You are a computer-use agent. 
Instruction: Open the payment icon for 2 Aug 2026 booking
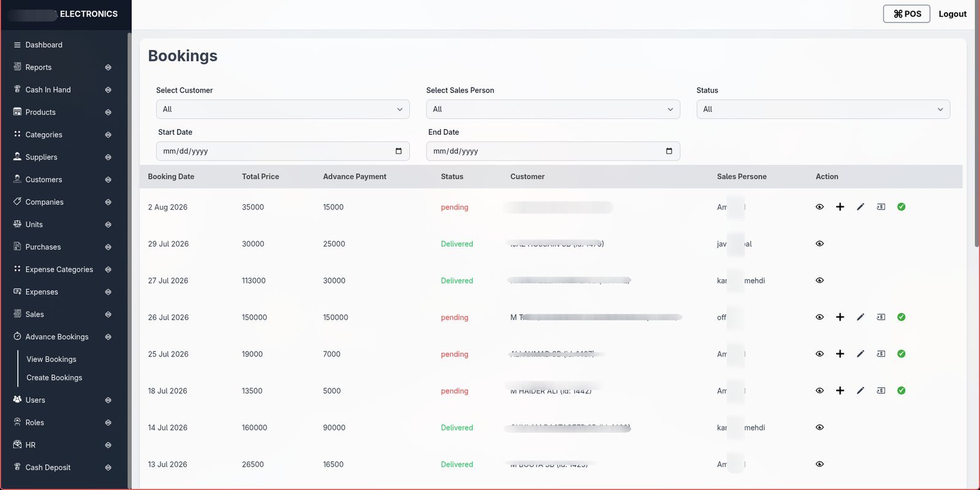point(881,207)
